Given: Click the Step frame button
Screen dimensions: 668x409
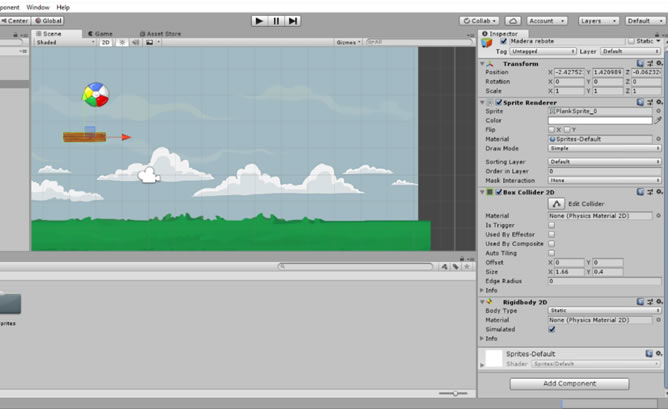Looking at the screenshot, I should point(293,20).
